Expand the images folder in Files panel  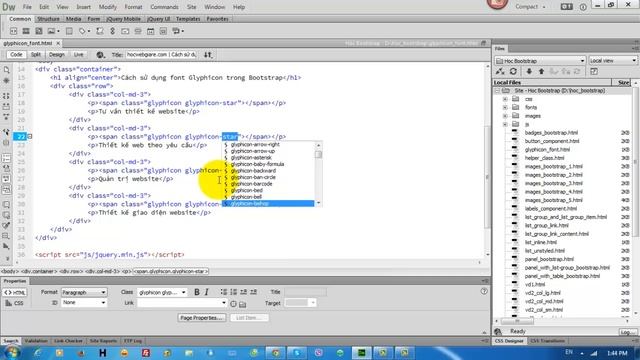click(x=505, y=116)
